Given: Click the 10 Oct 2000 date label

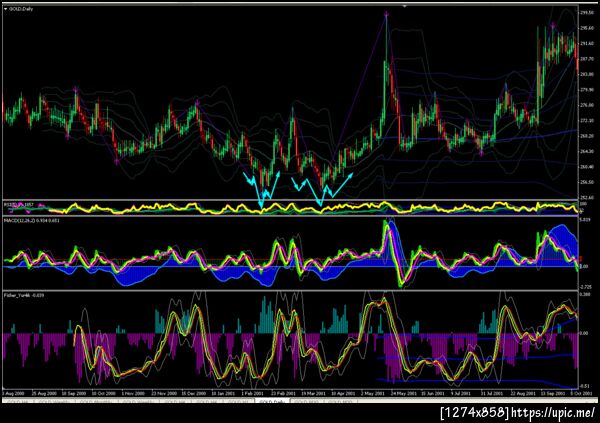Looking at the screenshot, I should tap(103, 393).
